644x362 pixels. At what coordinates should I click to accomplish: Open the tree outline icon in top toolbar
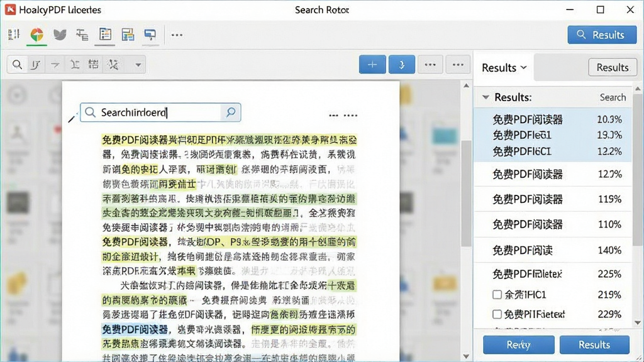tap(82, 35)
